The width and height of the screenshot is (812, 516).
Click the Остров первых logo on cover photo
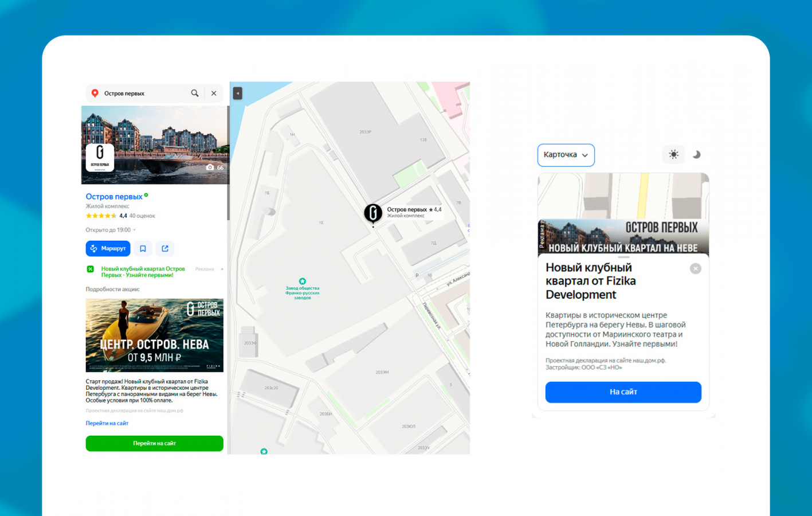point(100,157)
